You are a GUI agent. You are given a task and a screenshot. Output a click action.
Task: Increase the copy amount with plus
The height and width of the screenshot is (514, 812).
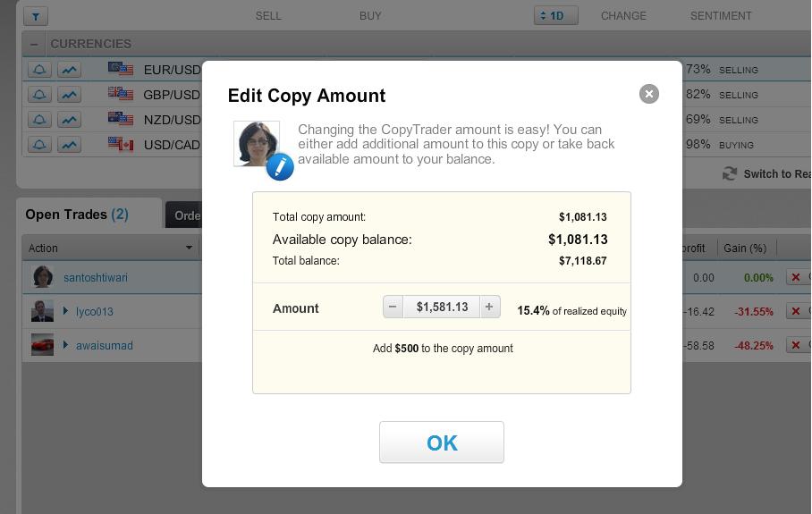pos(489,307)
